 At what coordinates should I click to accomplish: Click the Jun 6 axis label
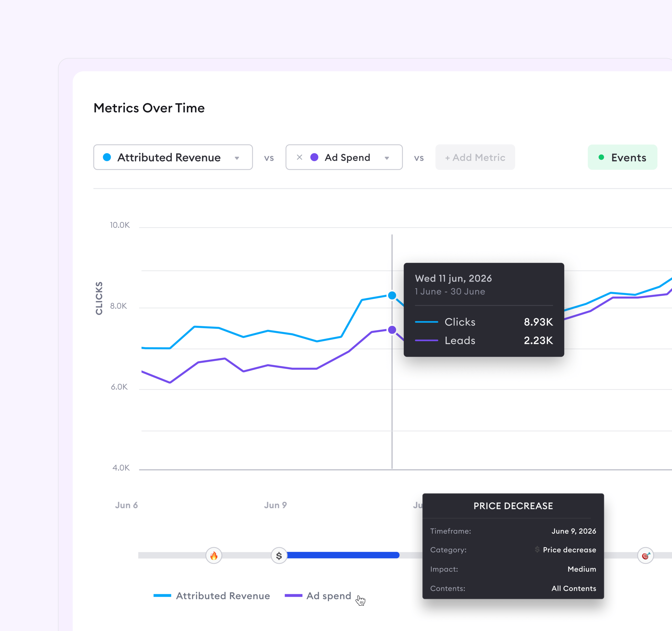point(127,505)
